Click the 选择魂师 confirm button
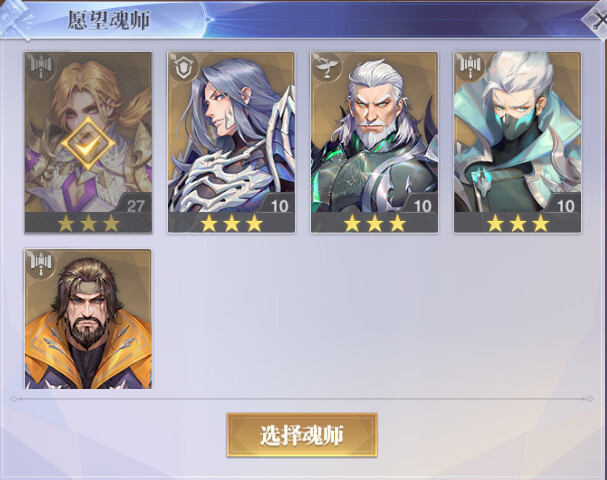Viewport: 607px width, 480px height. point(302,435)
